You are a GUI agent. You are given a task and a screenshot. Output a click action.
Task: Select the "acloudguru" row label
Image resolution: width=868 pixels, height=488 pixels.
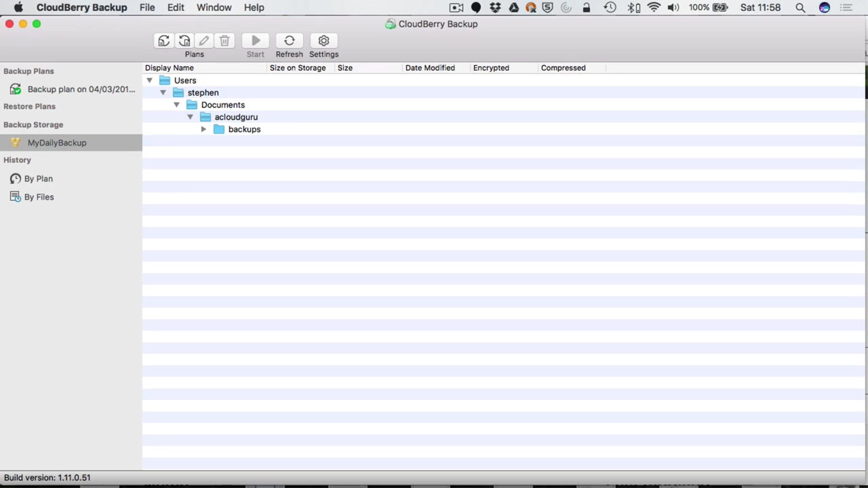[x=236, y=117]
